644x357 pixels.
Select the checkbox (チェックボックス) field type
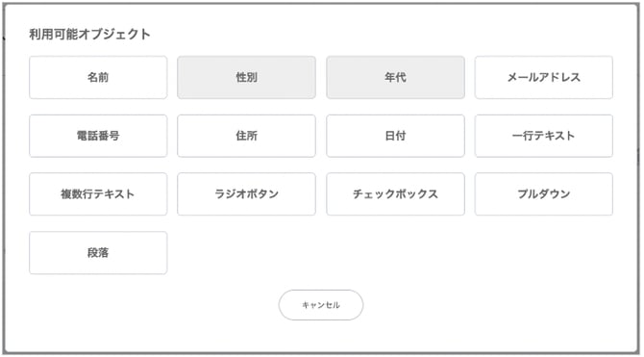(395, 194)
